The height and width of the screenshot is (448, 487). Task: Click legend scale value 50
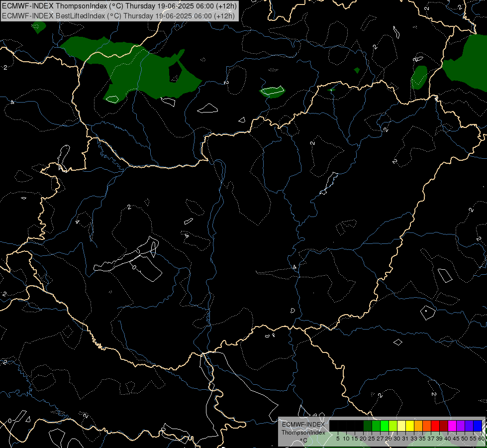(x=465, y=439)
